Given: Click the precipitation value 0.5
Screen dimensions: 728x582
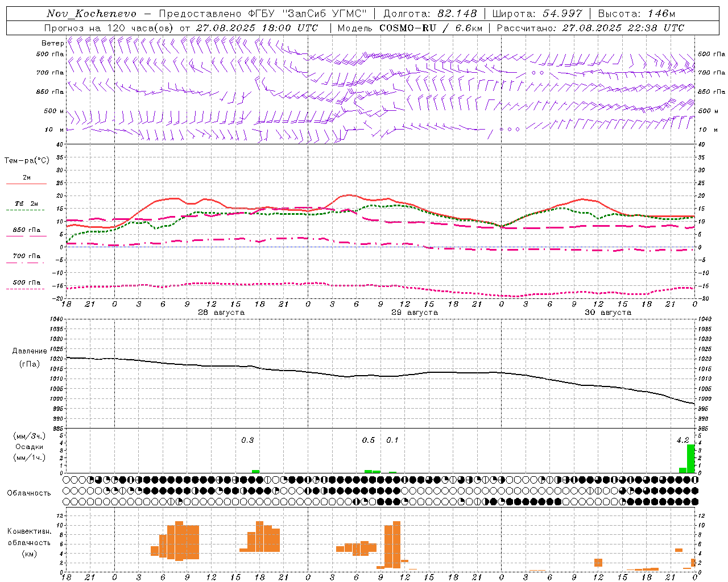Looking at the screenshot, I should [x=369, y=440].
